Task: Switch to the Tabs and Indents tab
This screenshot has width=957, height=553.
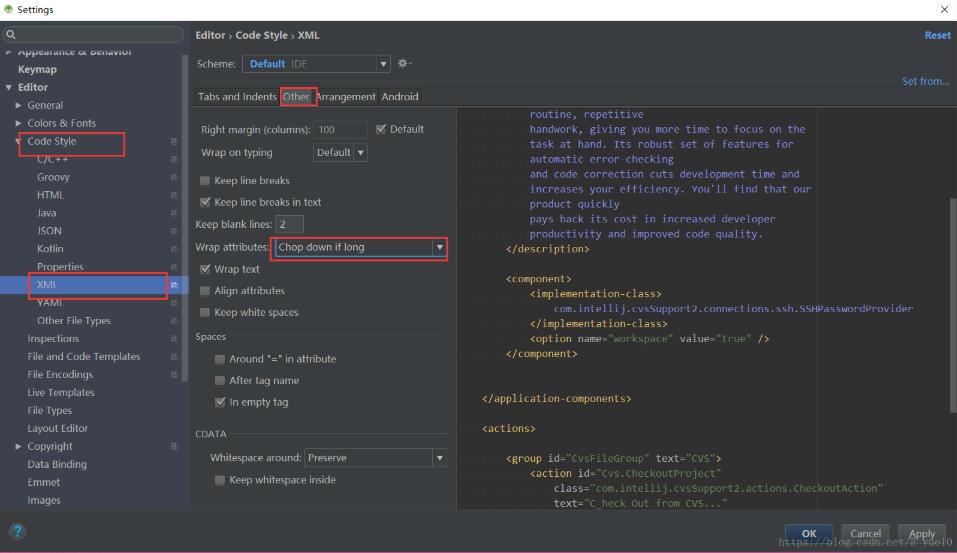Action: coord(237,97)
